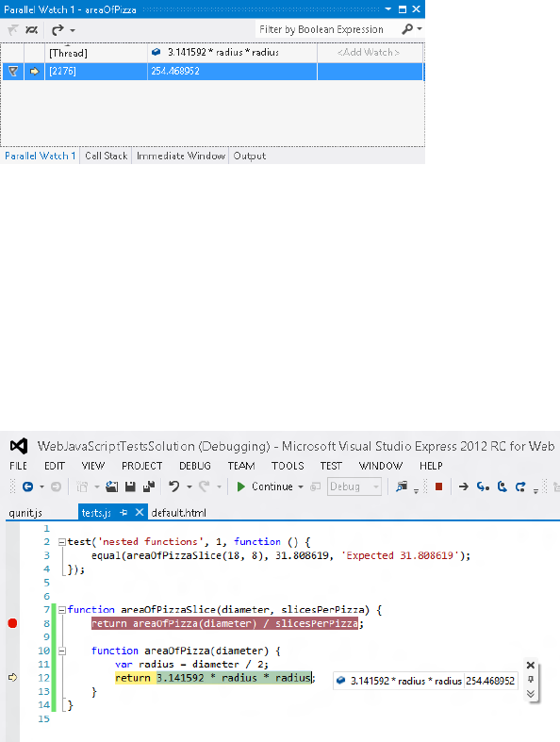560x742 pixels.
Task: Select thread [2276] cell
Action: (96, 71)
